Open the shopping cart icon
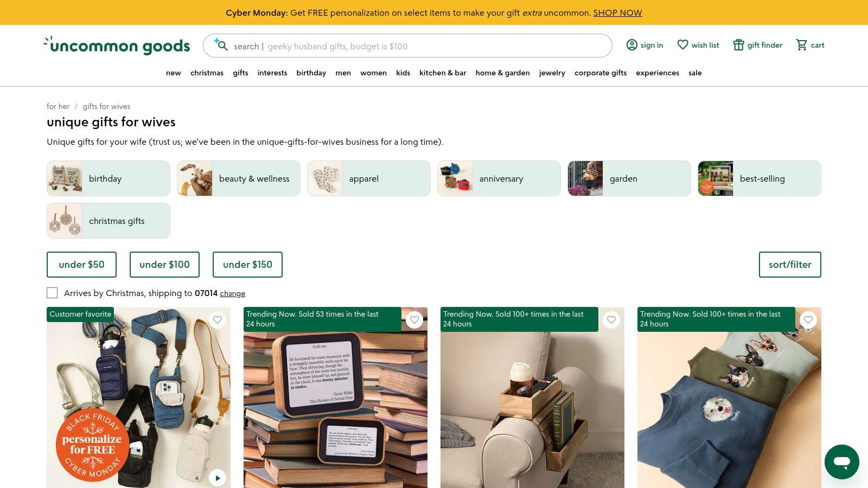868x488 pixels. pyautogui.click(x=801, y=45)
